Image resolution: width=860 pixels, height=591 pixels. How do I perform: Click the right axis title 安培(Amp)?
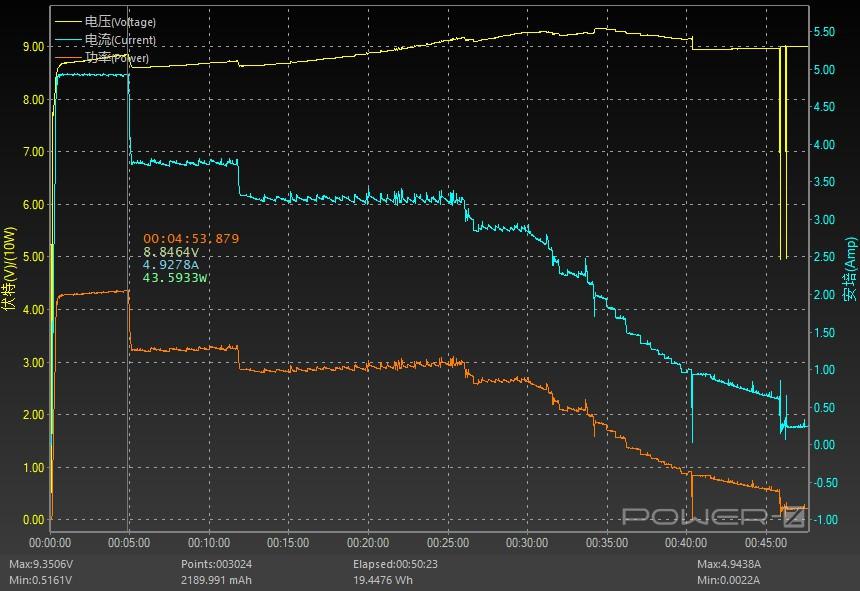tap(850, 269)
